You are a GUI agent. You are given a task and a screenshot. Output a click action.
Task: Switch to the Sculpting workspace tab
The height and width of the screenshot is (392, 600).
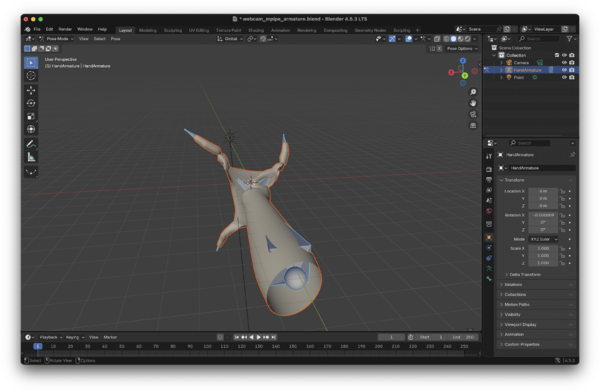point(173,30)
